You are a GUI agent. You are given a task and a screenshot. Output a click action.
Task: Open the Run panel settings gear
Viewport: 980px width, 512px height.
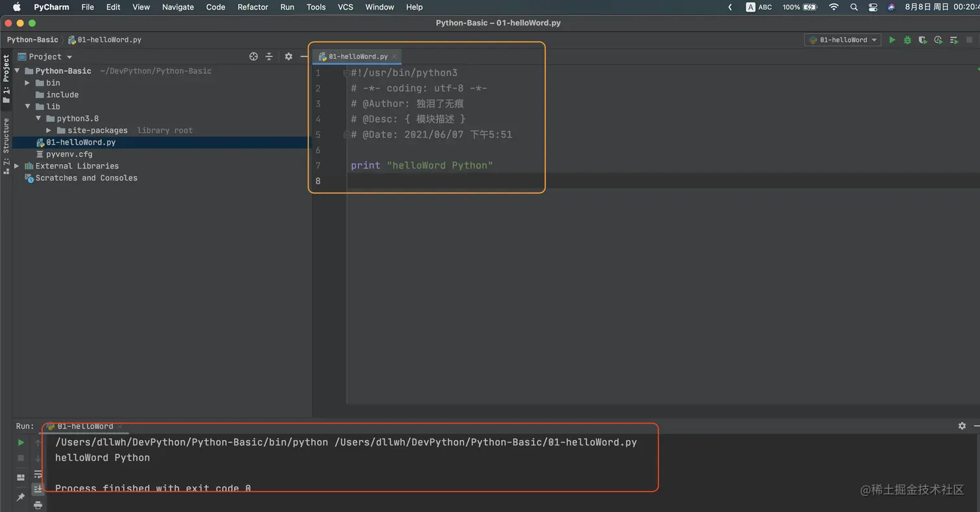(x=962, y=426)
